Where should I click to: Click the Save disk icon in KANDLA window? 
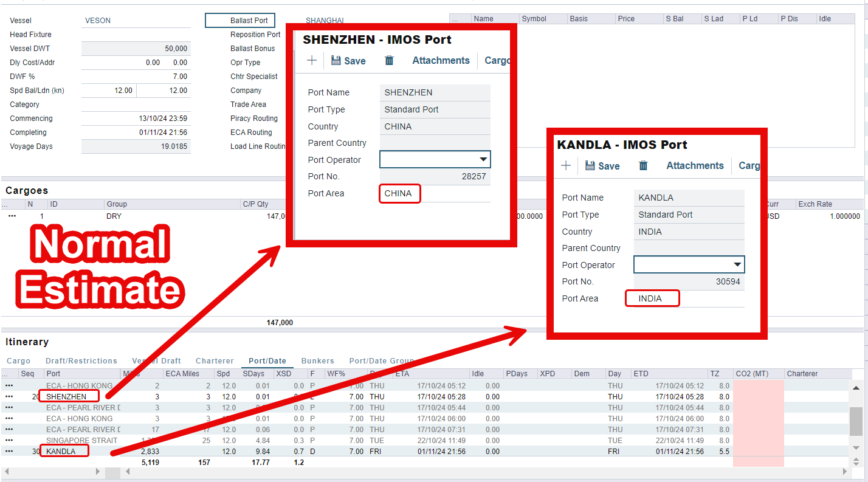(590, 165)
